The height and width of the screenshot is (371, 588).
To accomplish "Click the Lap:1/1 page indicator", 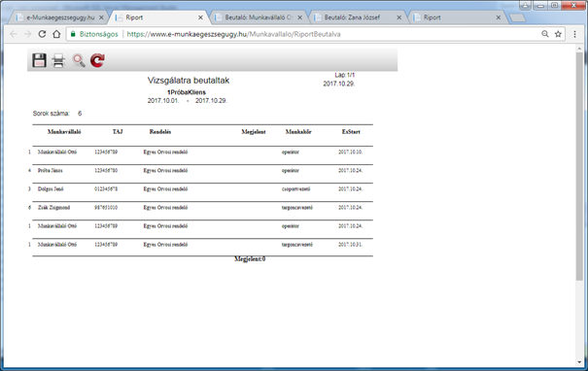I will 345,75.
